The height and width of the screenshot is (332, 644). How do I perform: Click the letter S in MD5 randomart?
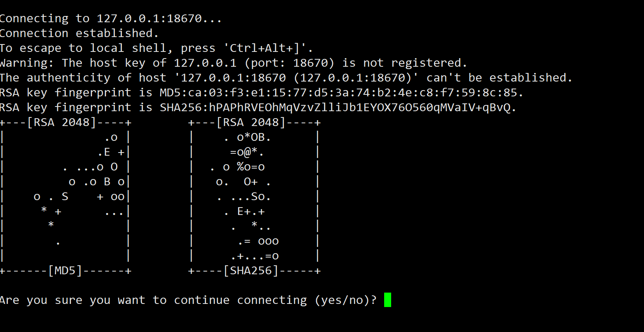[x=65, y=197]
